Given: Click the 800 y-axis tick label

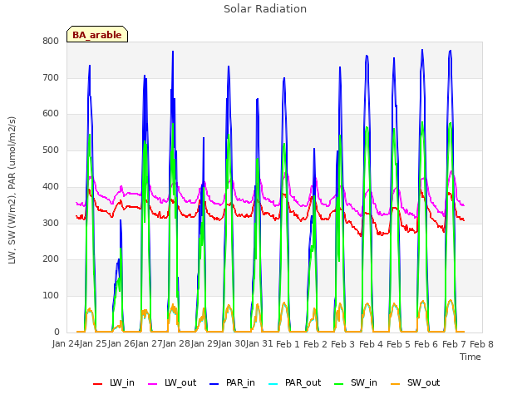Looking at the screenshot, I should click(x=51, y=42).
